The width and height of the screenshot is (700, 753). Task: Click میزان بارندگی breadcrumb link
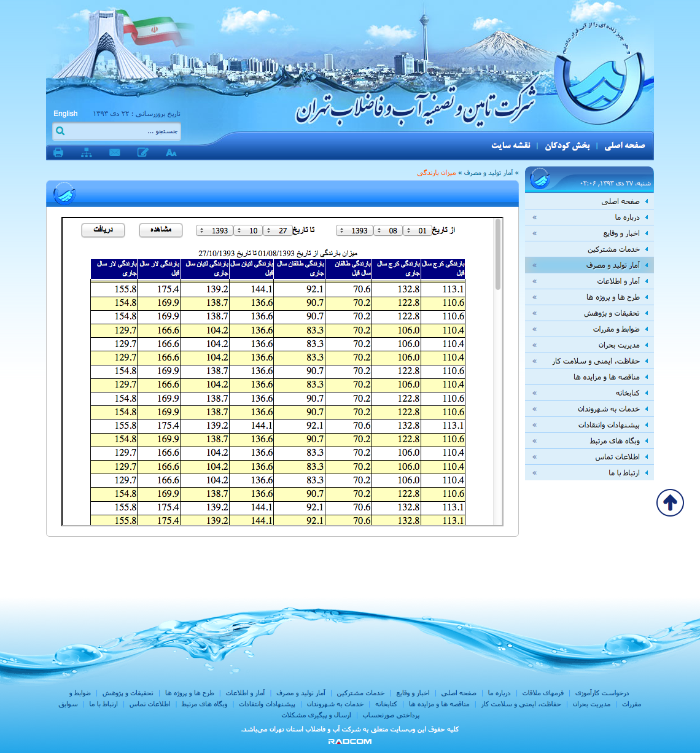[437, 173]
